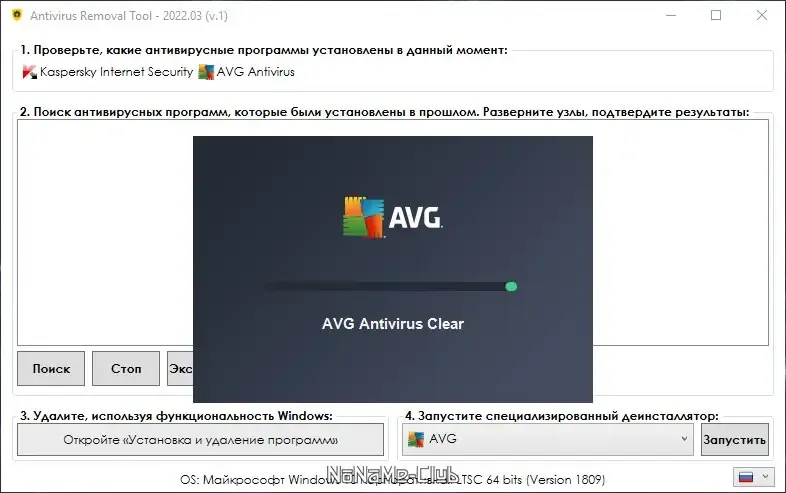Expand the language selector chevron
Screen dimensions: 786x493
pyautogui.click(x=765, y=477)
